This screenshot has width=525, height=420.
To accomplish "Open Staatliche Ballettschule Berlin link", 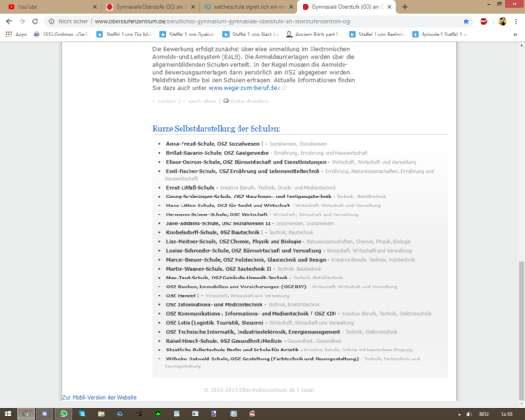I will [232, 351].
